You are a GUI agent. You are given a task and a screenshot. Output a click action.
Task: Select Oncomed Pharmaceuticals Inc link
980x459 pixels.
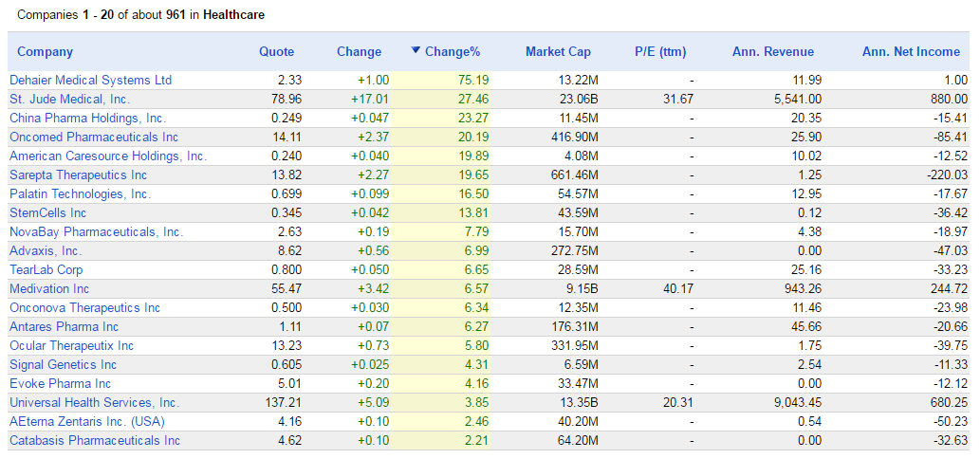pyautogui.click(x=94, y=137)
